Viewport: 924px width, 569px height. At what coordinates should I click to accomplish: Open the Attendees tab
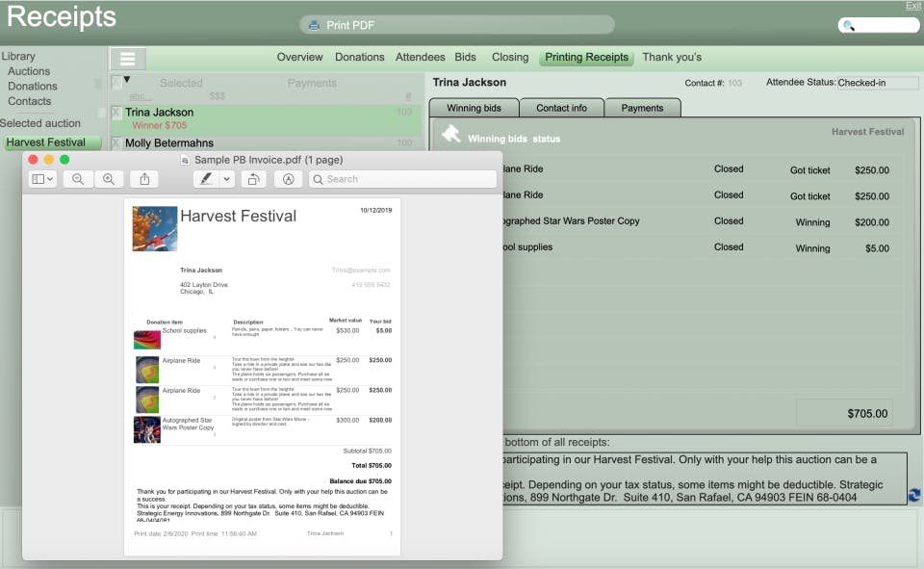click(421, 57)
